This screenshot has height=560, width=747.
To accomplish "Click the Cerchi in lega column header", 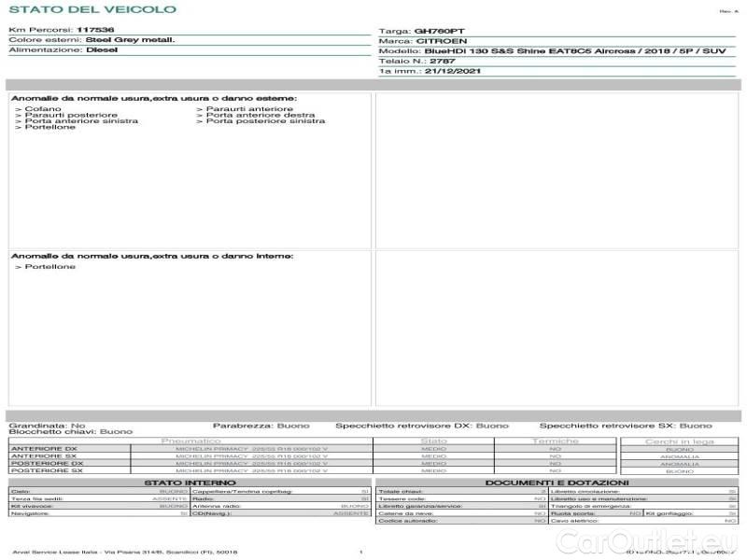I will pyautogui.click(x=679, y=441).
